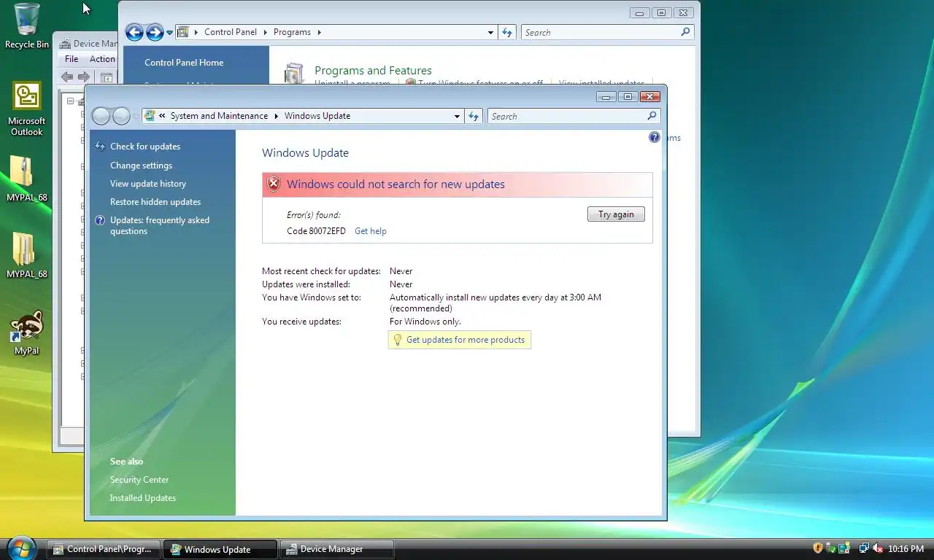Open Programs and Features heading link
The image size is (934, 560).
tap(373, 71)
